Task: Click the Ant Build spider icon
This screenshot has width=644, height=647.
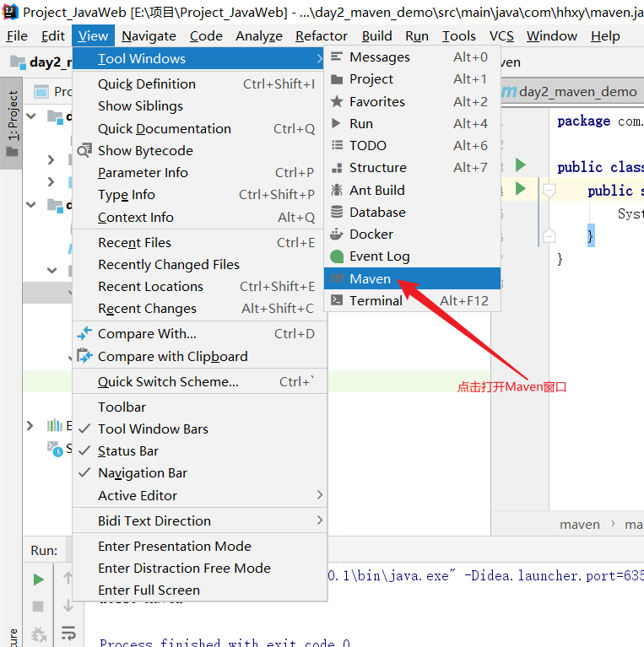Action: pos(337,190)
